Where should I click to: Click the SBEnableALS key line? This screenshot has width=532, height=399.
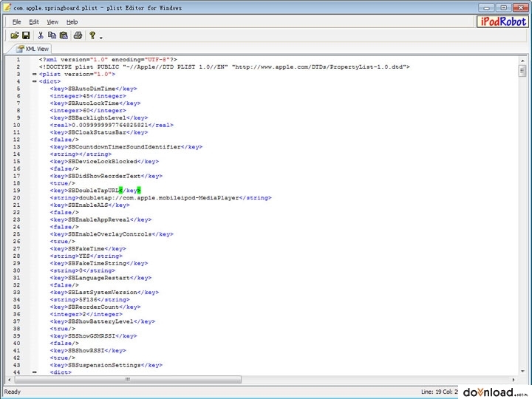(x=90, y=205)
